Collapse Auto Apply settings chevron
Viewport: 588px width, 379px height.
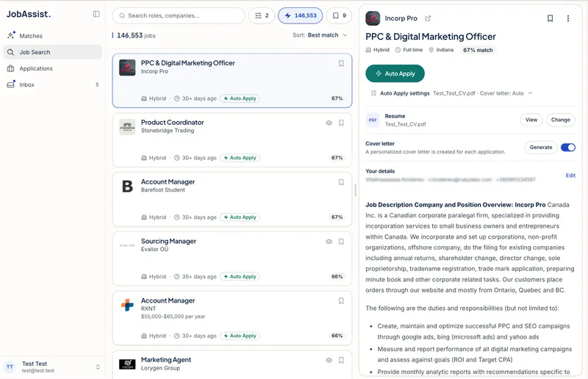tap(530, 93)
